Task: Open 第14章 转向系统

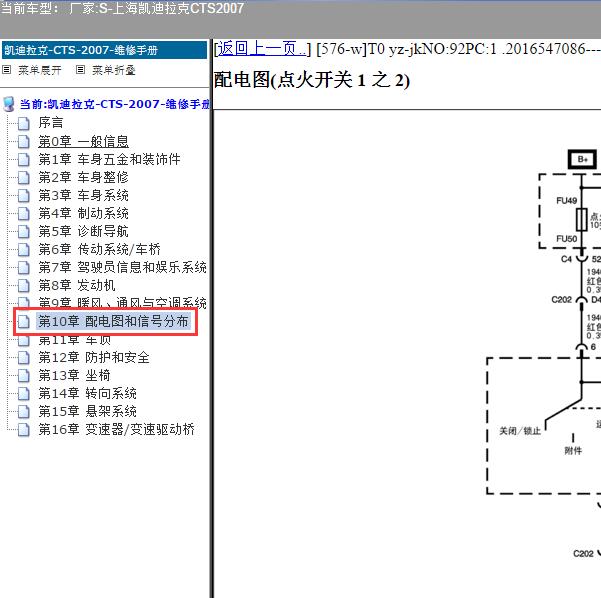Action: [87, 393]
